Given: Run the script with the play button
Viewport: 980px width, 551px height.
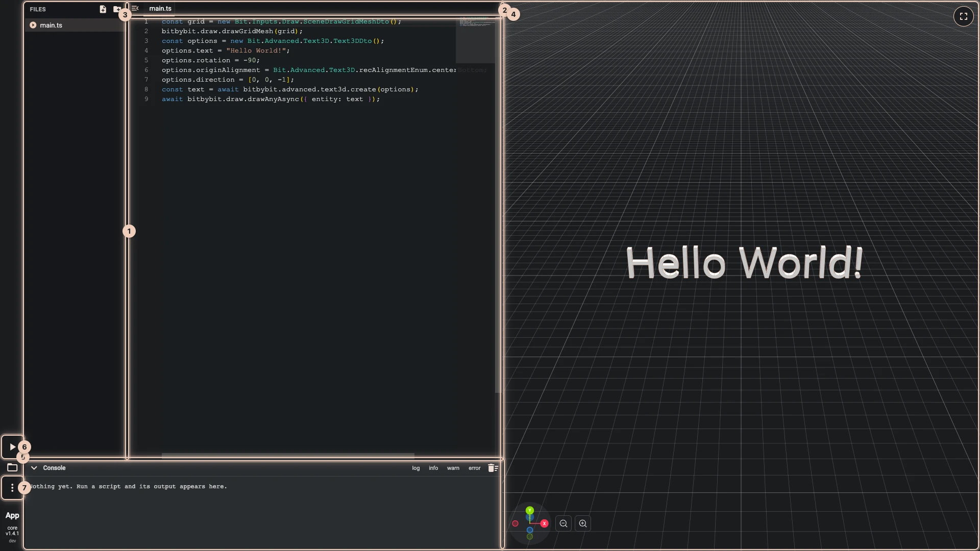Looking at the screenshot, I should click(12, 447).
